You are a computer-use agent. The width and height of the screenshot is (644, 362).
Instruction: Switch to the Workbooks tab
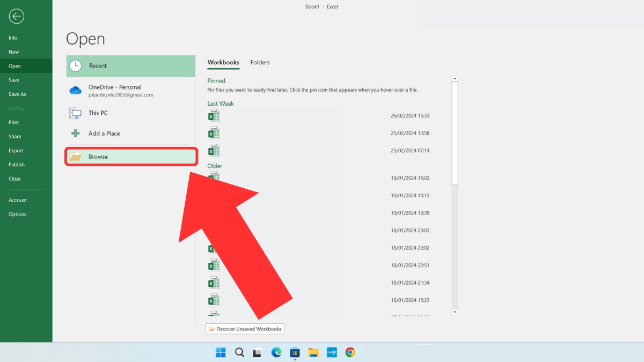[x=223, y=62]
